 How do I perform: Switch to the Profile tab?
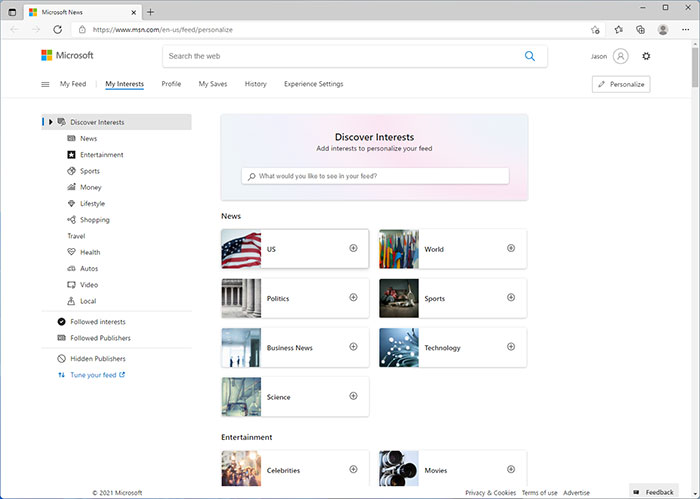pyautogui.click(x=171, y=84)
